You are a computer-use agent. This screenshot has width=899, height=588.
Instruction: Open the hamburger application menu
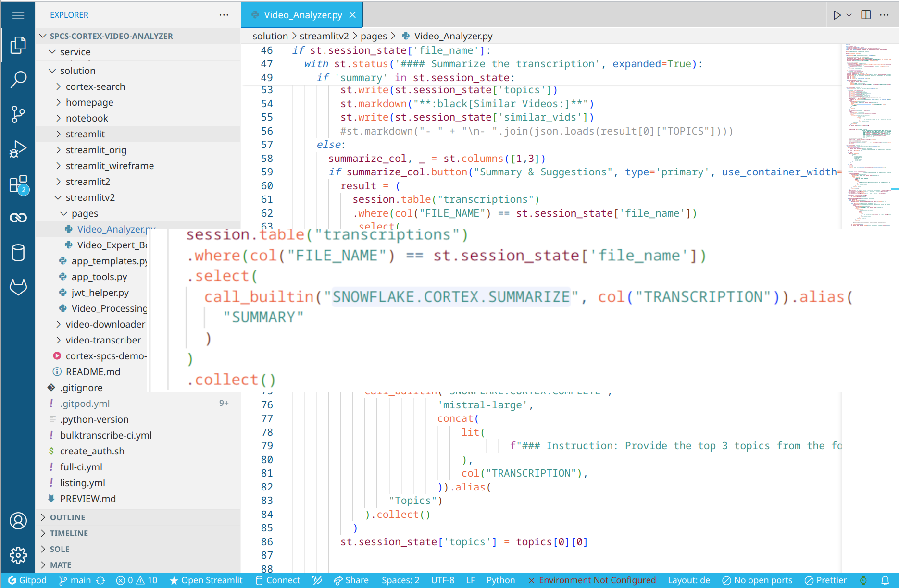point(18,15)
